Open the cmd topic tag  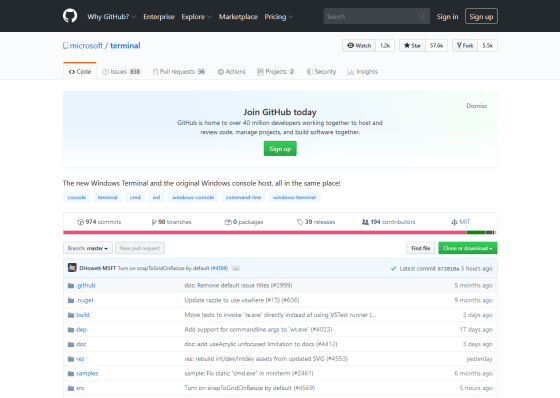pyautogui.click(x=135, y=197)
